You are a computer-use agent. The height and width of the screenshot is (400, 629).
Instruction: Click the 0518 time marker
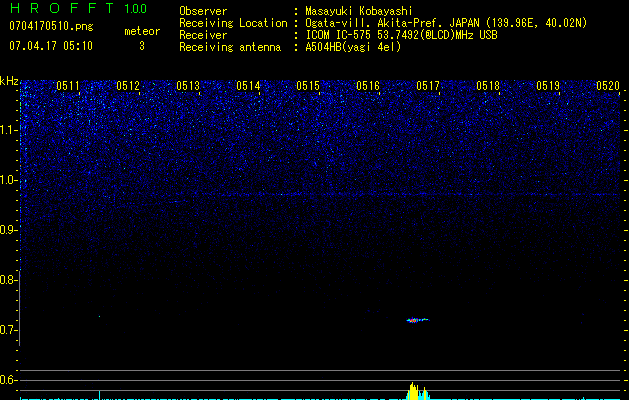click(488, 86)
